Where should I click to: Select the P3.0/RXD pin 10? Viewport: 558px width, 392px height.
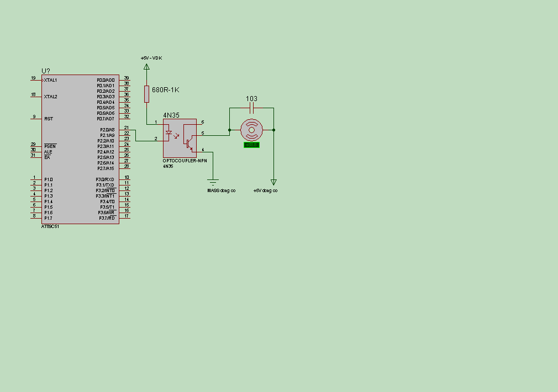tap(124, 179)
